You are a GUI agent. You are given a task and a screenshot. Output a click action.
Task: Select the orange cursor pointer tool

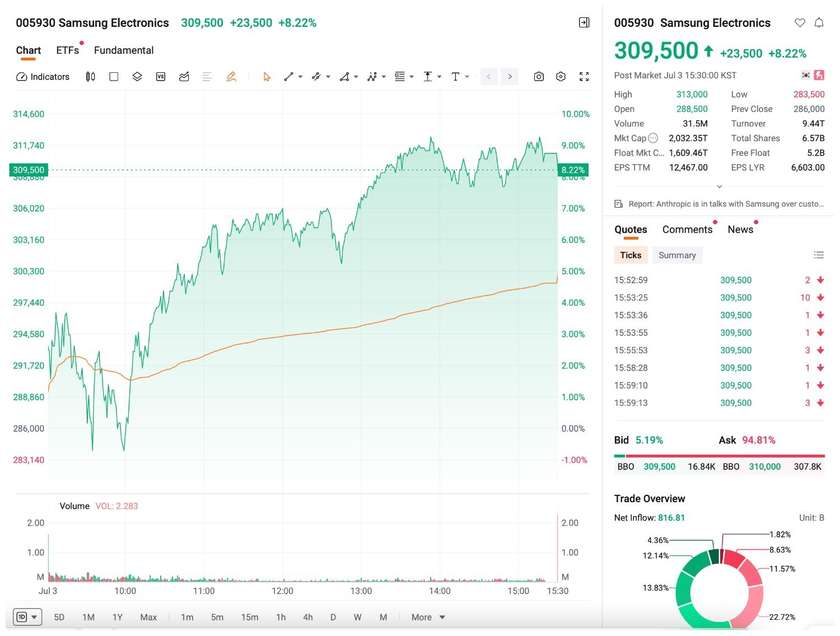267,77
